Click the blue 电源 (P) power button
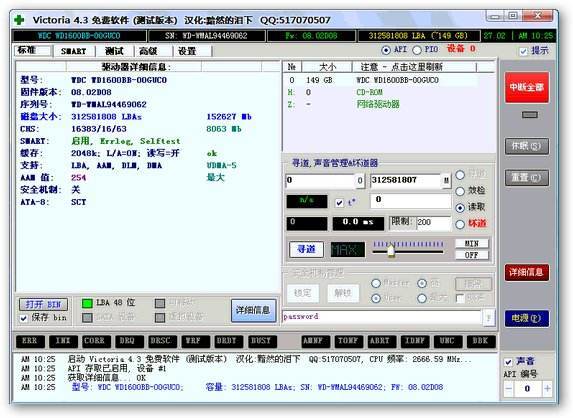The image size is (573, 418). pyautogui.click(x=527, y=318)
